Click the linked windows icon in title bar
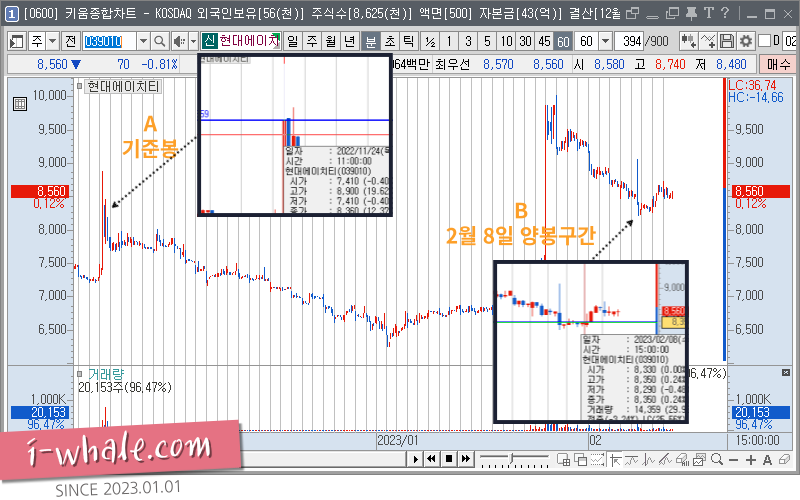The image size is (800, 500). pos(633,13)
